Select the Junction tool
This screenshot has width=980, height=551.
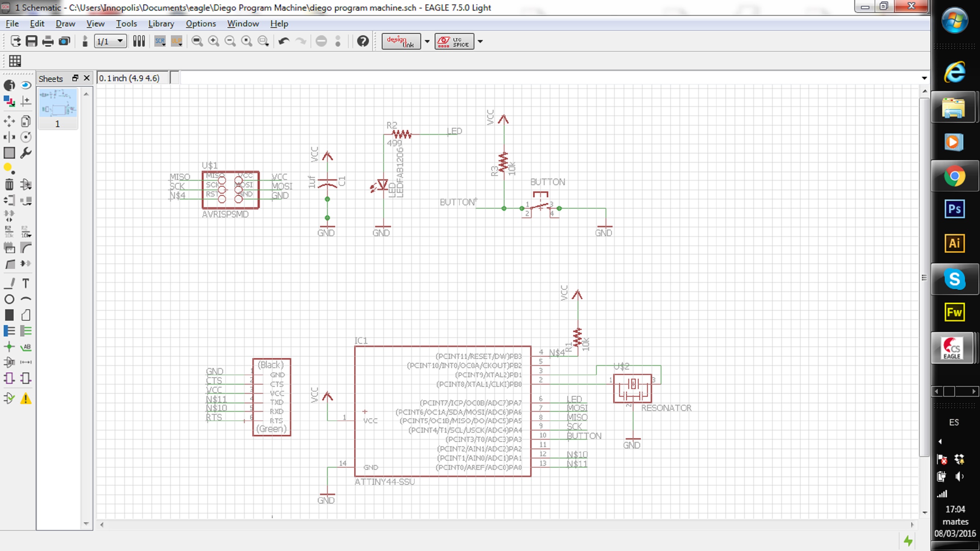click(9, 347)
